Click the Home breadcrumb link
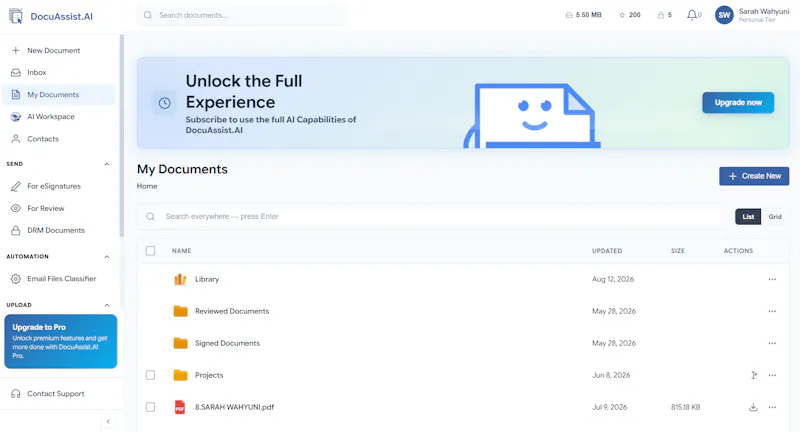This screenshot has height=432, width=800. coord(147,186)
